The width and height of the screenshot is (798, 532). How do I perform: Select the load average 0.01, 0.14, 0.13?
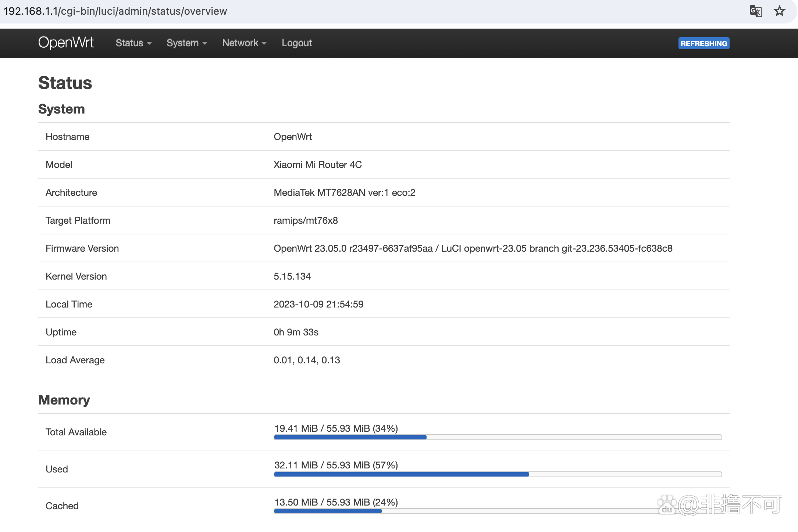click(x=307, y=360)
